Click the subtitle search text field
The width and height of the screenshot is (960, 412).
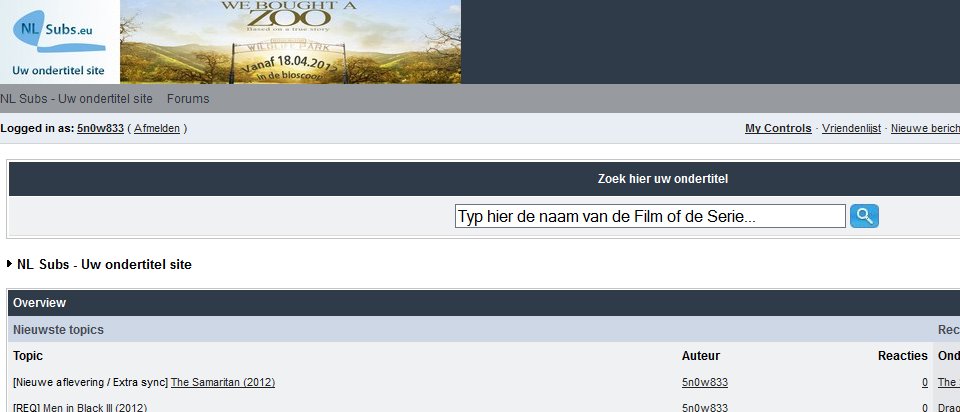[x=650, y=216]
